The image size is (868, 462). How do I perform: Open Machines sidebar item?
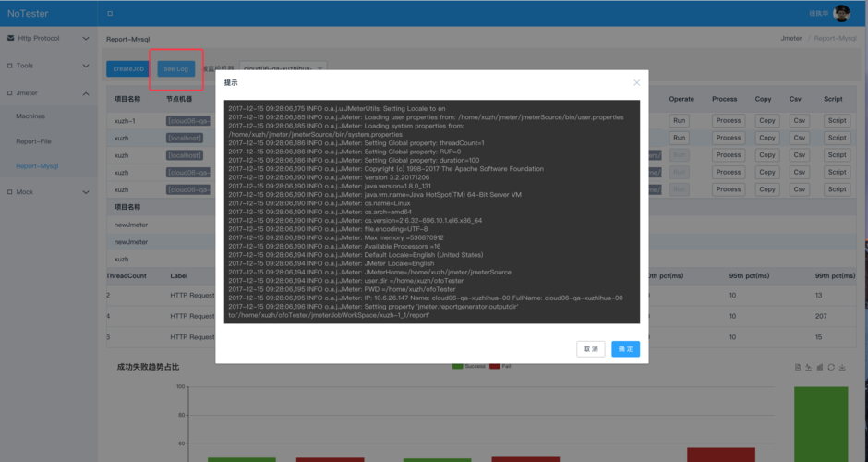30,115
